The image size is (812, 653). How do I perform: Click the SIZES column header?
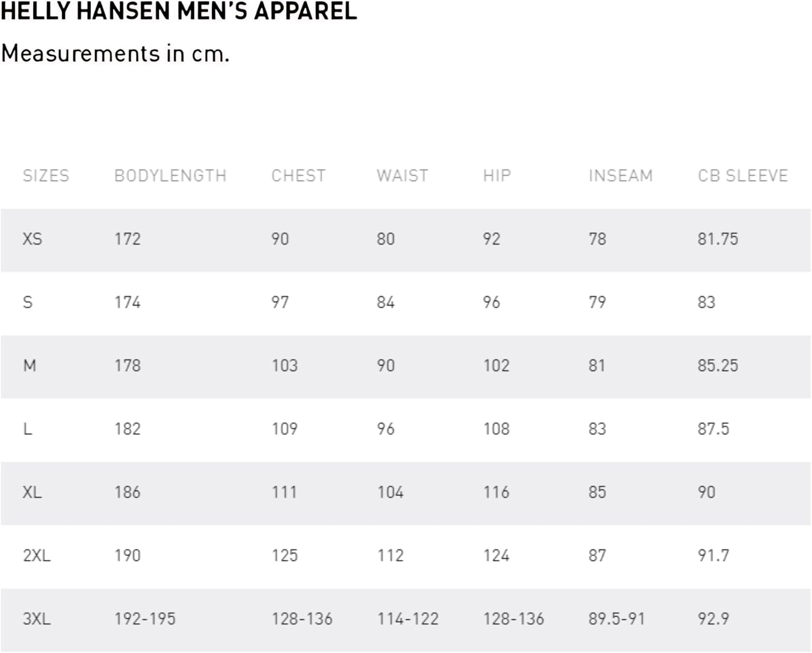[x=46, y=176]
